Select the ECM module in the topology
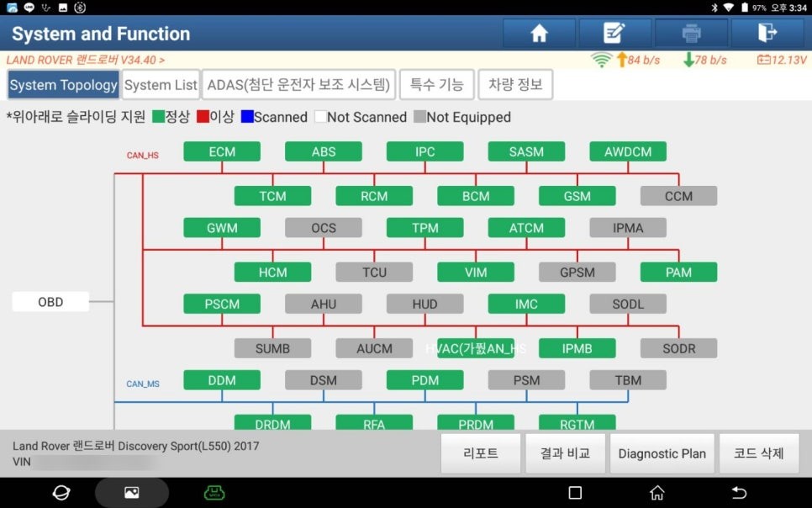Viewport: 812px width, 508px height. coord(222,151)
